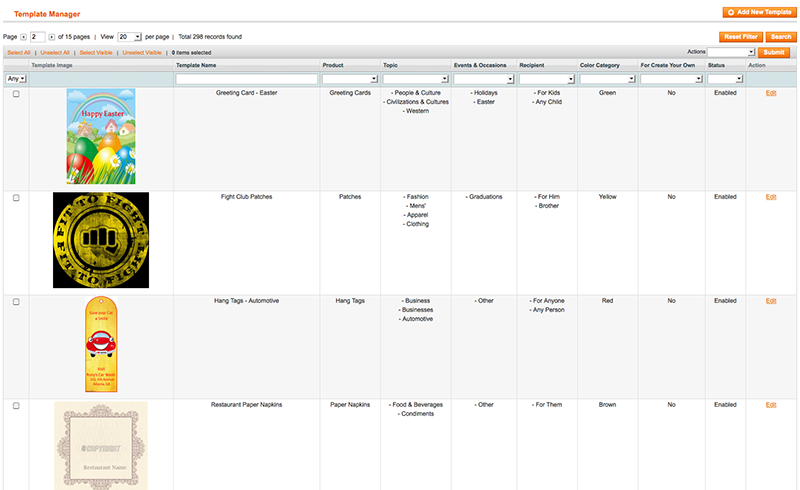
Task: Open the Actions dropdown
Action: (x=731, y=52)
